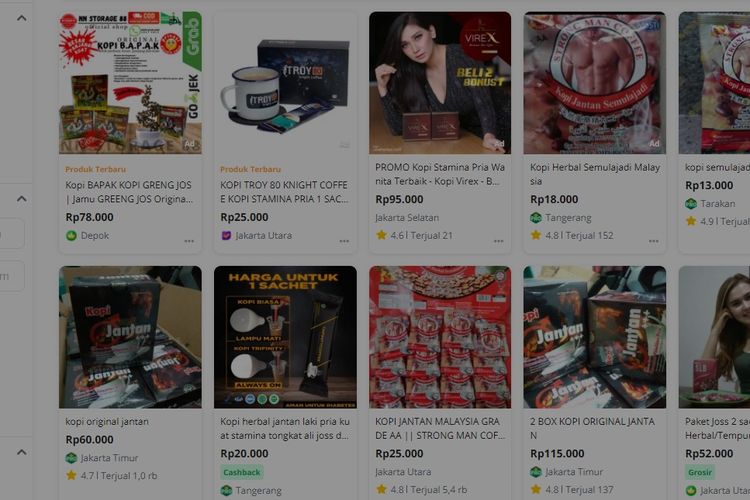Open KOPI TROY 80 KNIGHT COFFEE product title

(284, 192)
